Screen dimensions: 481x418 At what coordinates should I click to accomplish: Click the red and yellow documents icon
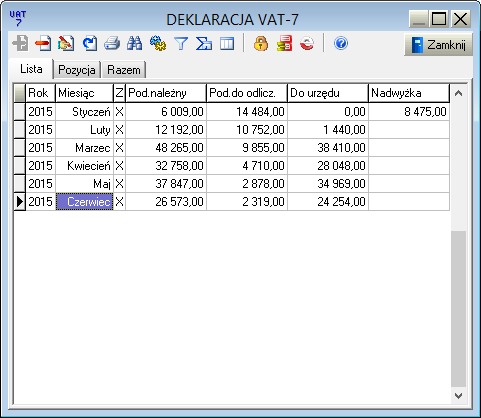(284, 44)
